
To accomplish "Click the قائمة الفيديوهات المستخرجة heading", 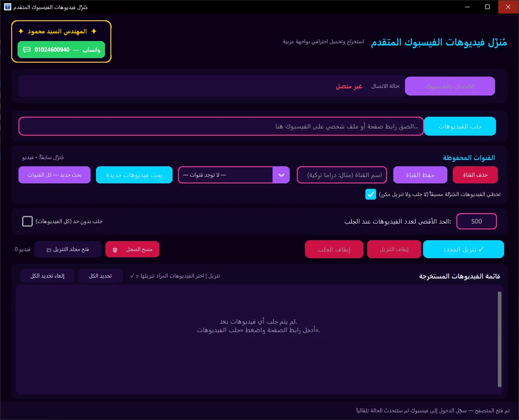I will tap(460, 276).
